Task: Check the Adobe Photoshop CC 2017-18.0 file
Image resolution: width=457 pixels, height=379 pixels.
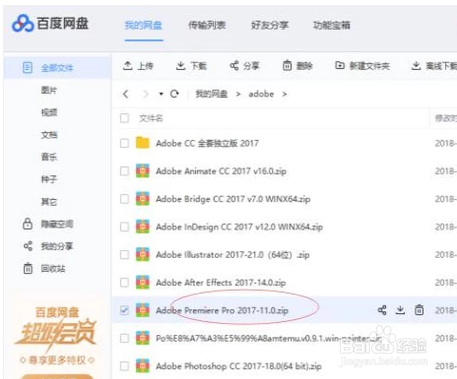Action: coord(124,366)
